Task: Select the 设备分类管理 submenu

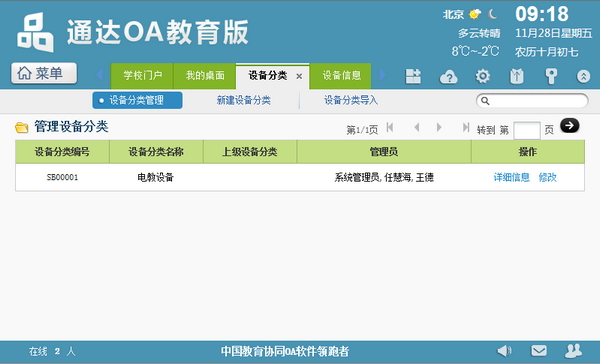Action: (137, 101)
